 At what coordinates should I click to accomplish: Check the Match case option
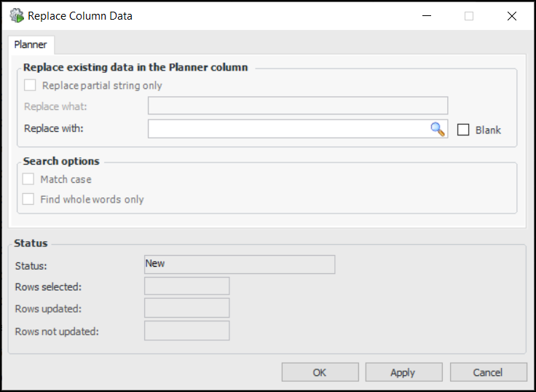coord(28,179)
